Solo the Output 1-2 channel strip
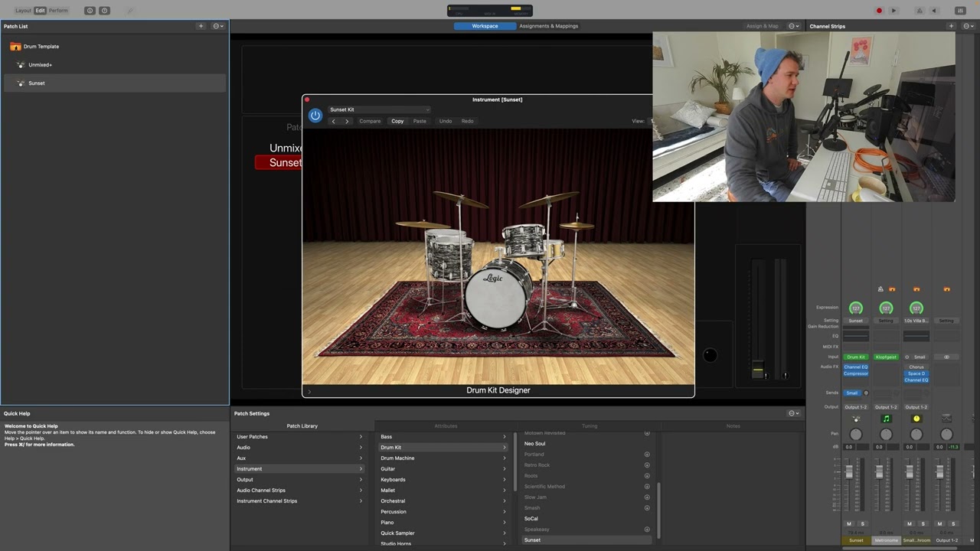 click(953, 523)
